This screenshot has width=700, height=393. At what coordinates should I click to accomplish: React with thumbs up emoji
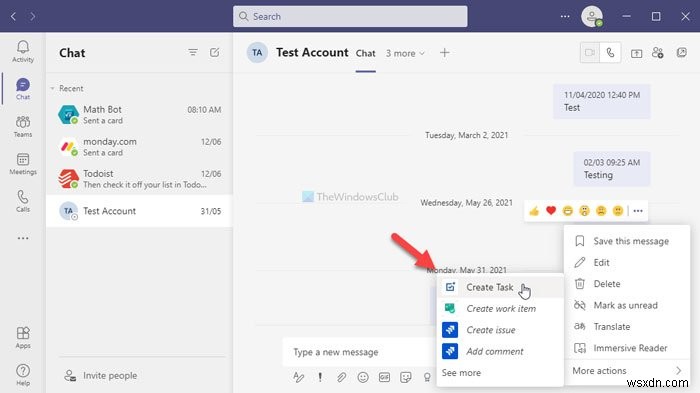click(x=534, y=211)
